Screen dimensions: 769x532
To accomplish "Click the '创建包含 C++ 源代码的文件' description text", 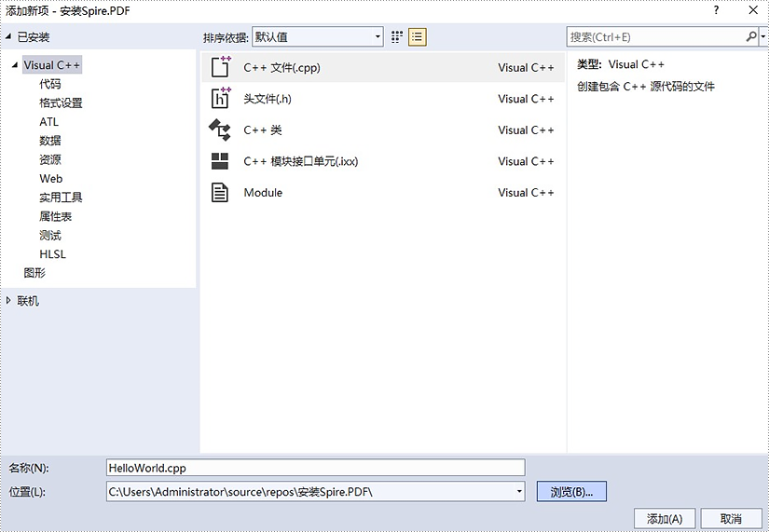I will [646, 87].
